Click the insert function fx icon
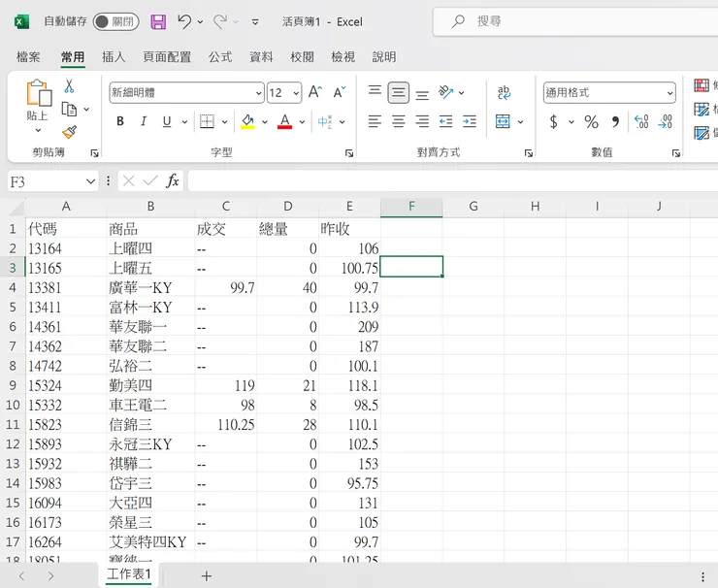 [x=173, y=181]
